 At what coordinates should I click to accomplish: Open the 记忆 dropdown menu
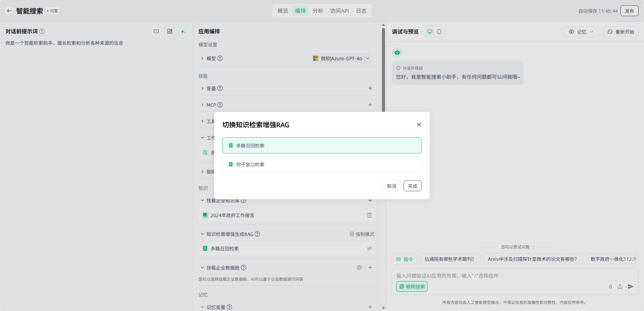(581, 32)
